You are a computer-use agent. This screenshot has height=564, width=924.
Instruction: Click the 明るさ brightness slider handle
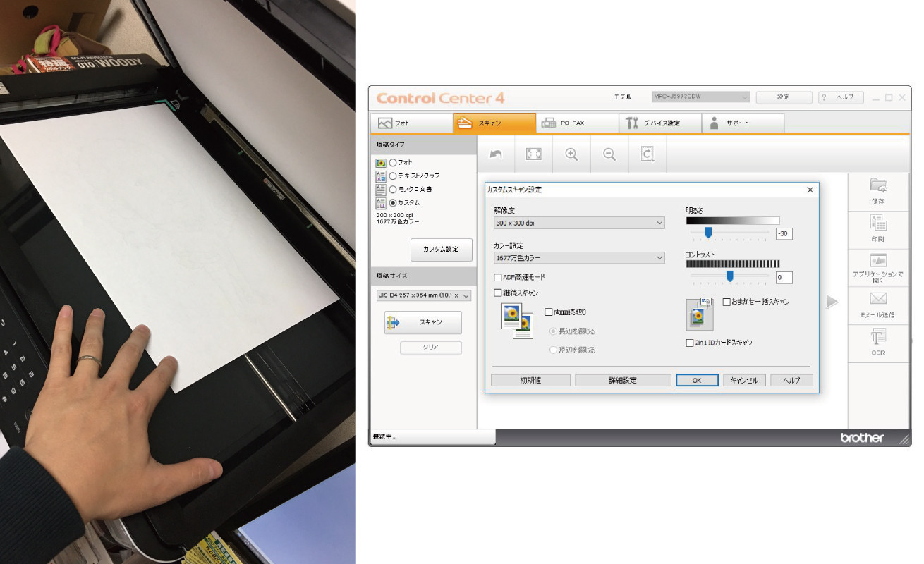point(708,233)
